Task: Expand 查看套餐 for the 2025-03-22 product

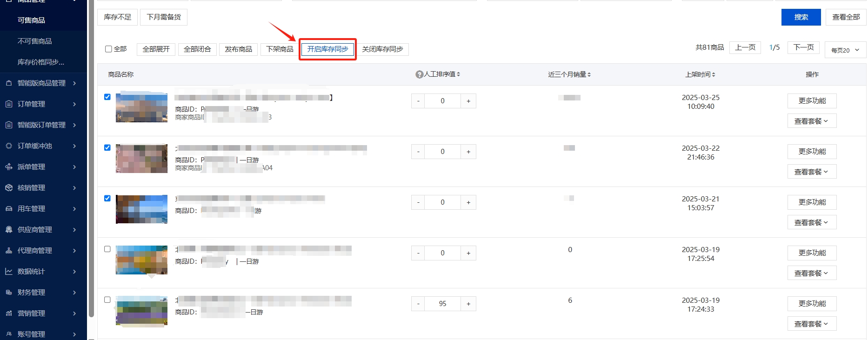Action: tap(812, 172)
